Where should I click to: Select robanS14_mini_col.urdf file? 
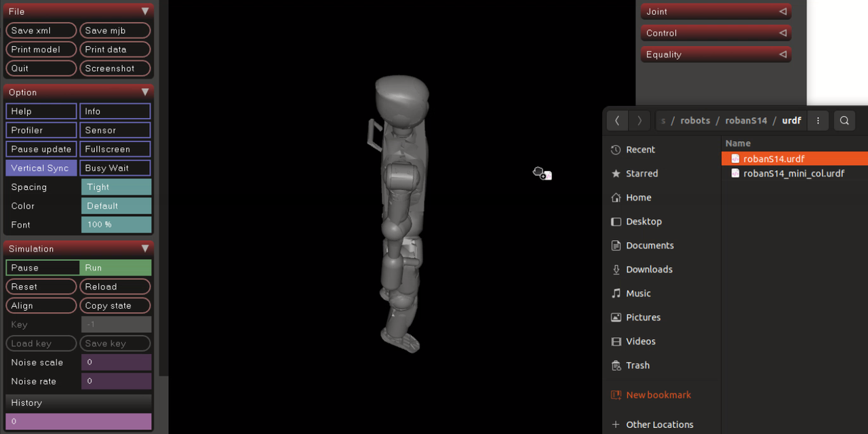click(x=793, y=174)
